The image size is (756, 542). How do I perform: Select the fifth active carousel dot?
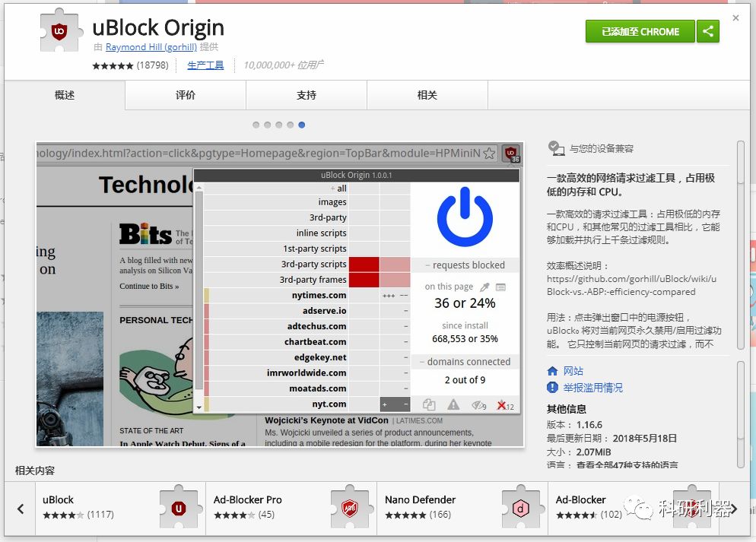tap(302, 125)
